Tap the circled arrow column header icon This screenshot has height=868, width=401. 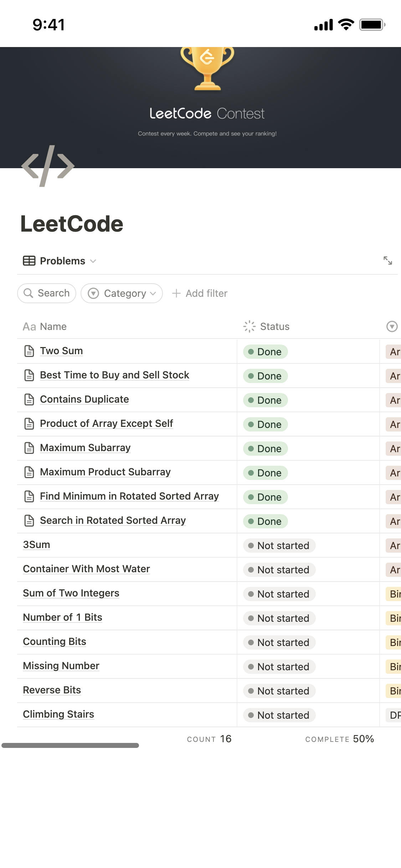point(392,326)
